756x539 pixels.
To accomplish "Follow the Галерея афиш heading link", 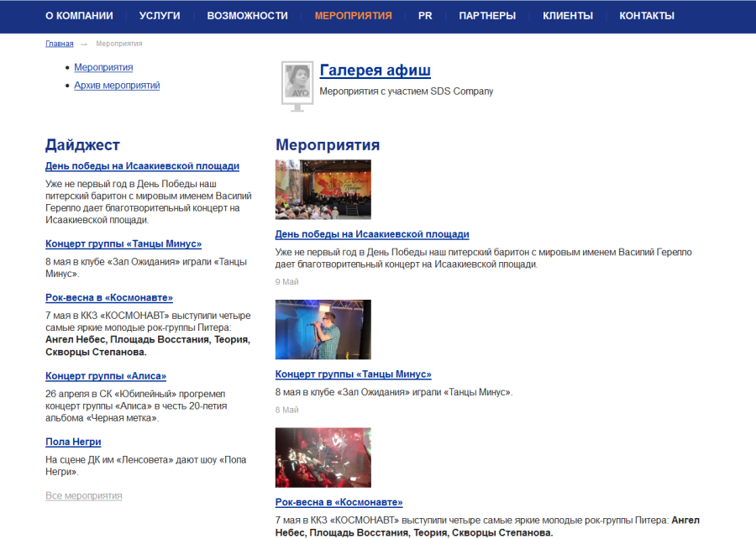I will [375, 71].
